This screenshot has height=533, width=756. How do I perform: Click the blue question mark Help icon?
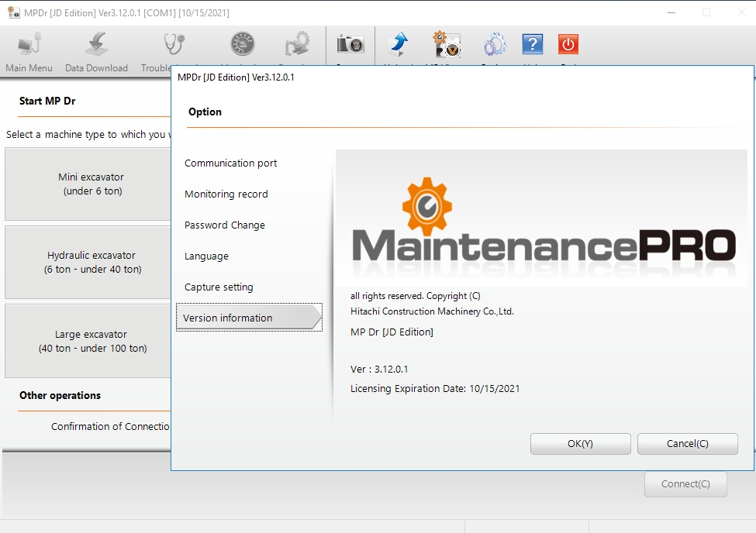(x=532, y=44)
